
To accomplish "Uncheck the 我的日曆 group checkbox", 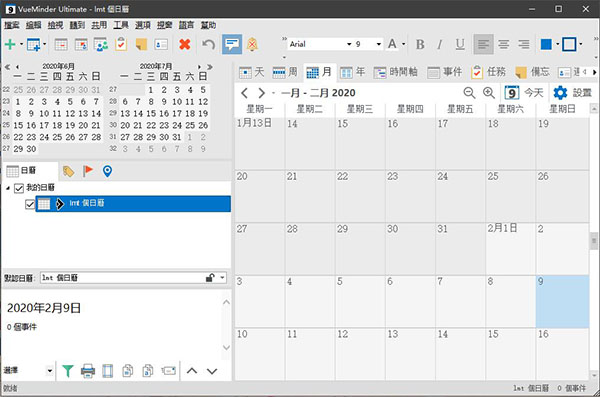I will (x=19, y=188).
